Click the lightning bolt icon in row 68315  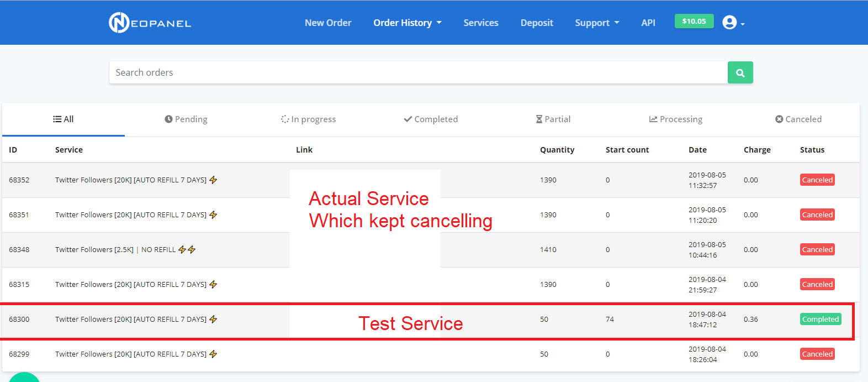[x=213, y=285]
